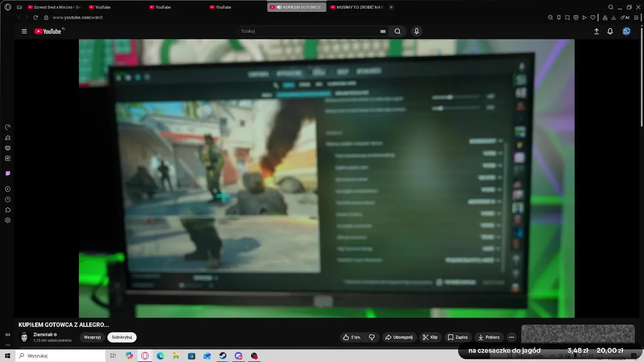Viewport: 644px width, 362px height.
Task: Save the video with Zapisz
Action: coord(458,337)
